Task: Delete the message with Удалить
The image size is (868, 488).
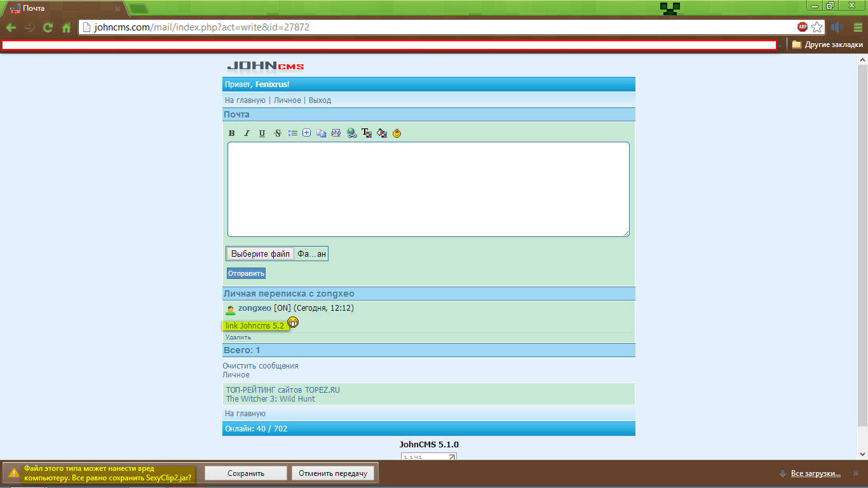Action: (x=238, y=337)
